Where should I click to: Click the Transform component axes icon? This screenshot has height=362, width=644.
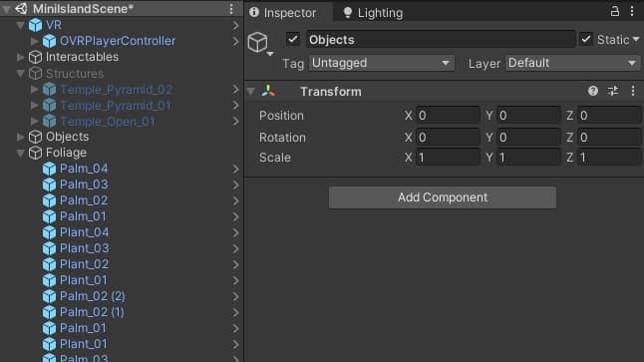pyautogui.click(x=268, y=91)
